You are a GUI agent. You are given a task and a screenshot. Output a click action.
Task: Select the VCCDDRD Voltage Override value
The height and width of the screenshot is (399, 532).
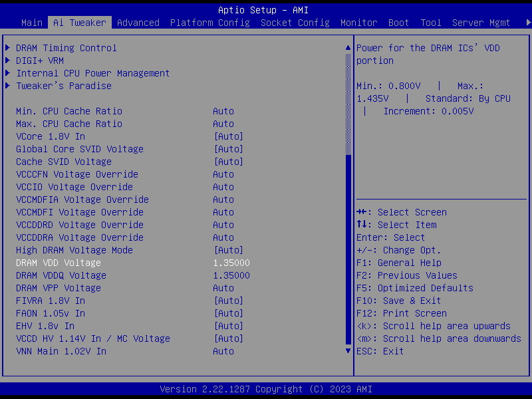(x=223, y=225)
